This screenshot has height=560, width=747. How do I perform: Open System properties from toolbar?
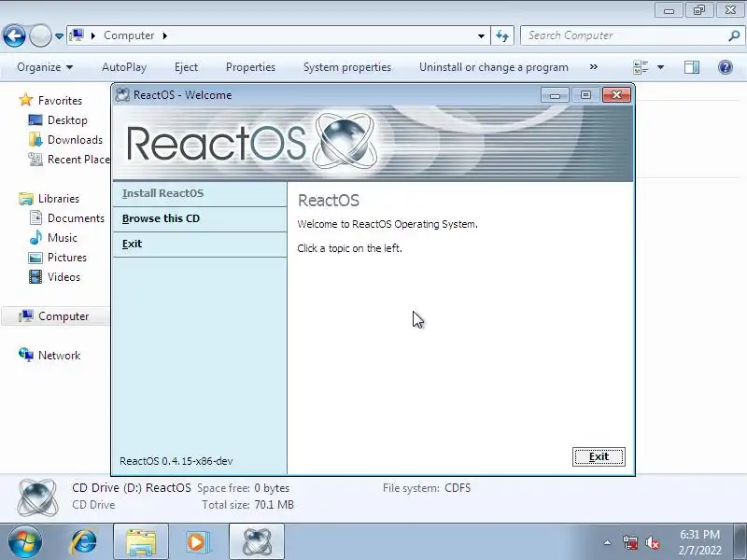pos(347,67)
